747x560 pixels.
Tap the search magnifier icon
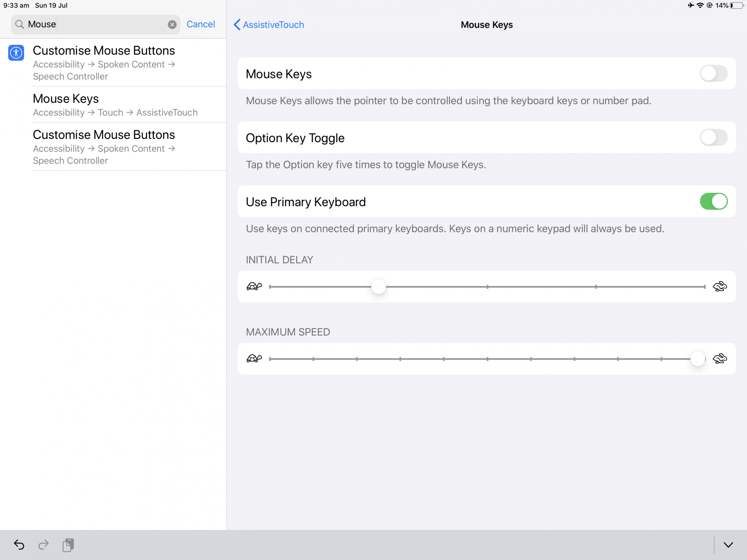click(19, 25)
